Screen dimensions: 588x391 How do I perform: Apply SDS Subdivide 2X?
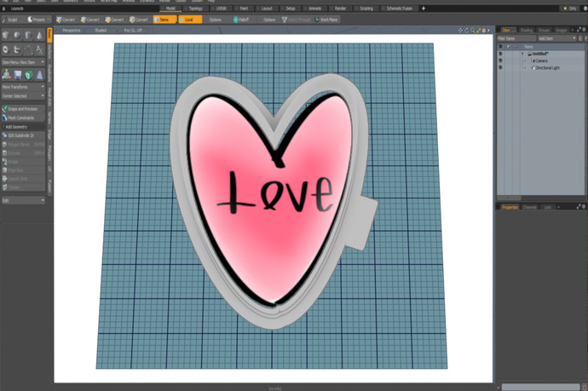click(23, 135)
